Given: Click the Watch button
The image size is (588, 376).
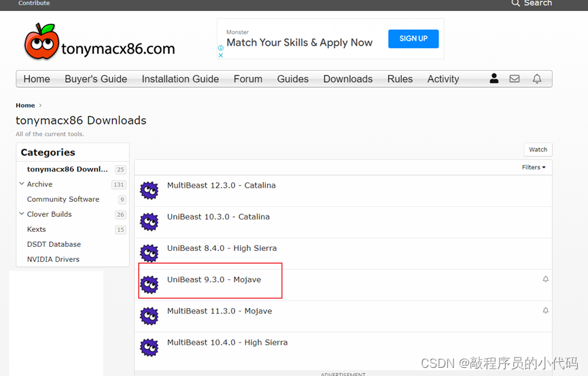Looking at the screenshot, I should (x=538, y=150).
